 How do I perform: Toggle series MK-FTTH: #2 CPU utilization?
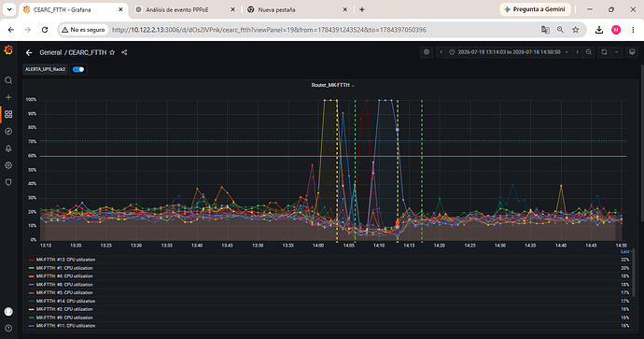click(64, 309)
